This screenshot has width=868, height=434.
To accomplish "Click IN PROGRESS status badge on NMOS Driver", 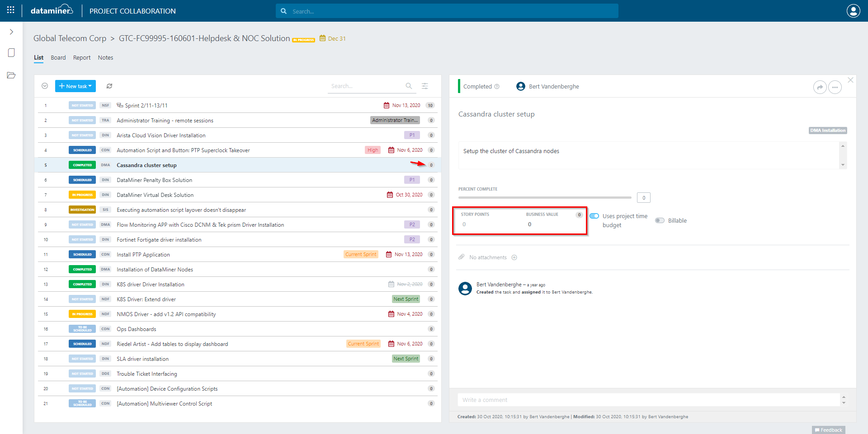I will [x=82, y=314].
